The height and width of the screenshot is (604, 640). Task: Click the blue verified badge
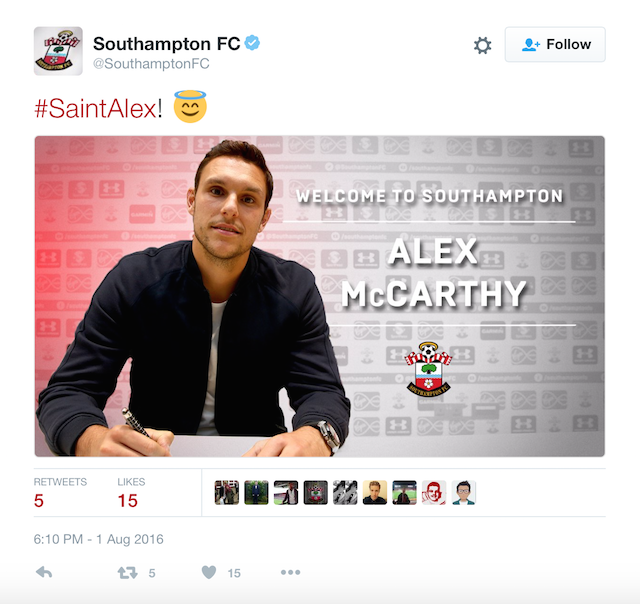click(252, 43)
